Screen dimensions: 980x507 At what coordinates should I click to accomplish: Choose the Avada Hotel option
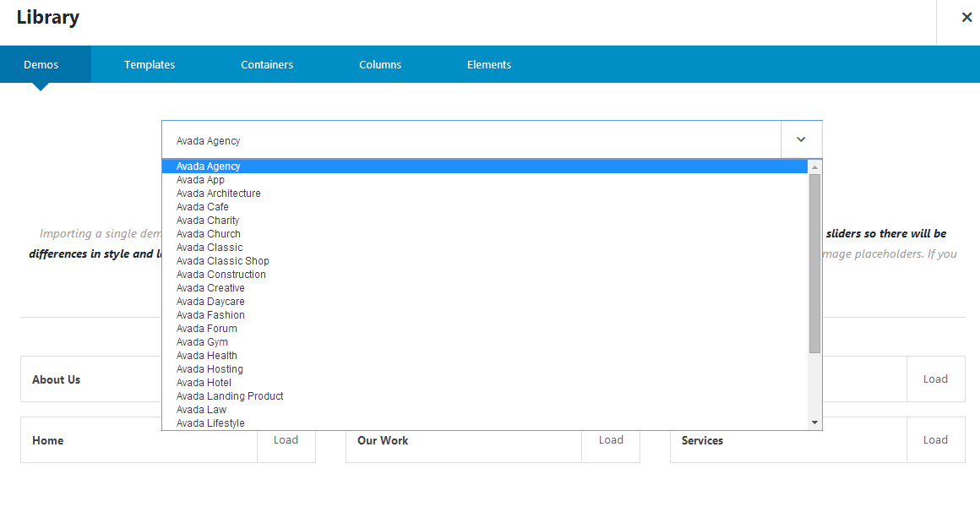point(485,384)
